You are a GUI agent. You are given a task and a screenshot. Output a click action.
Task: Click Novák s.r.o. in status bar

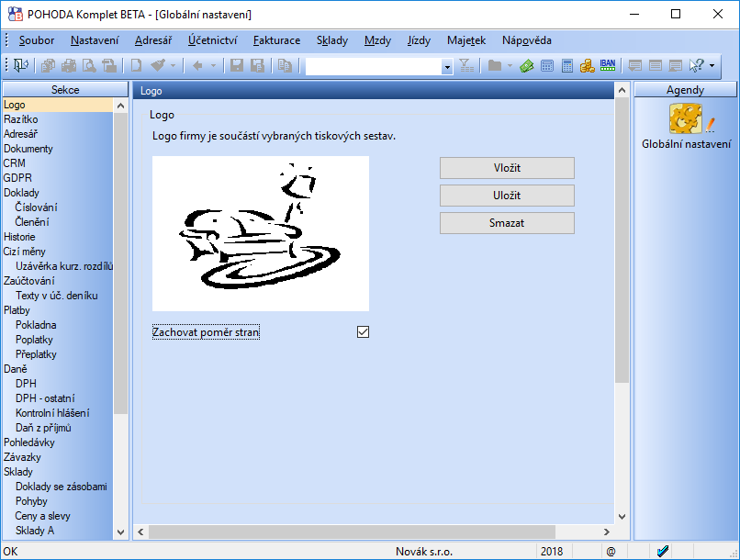[x=424, y=551]
